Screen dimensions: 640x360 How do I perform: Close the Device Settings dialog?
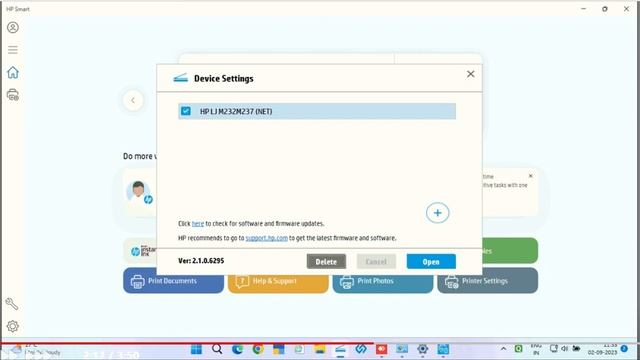coord(471,74)
